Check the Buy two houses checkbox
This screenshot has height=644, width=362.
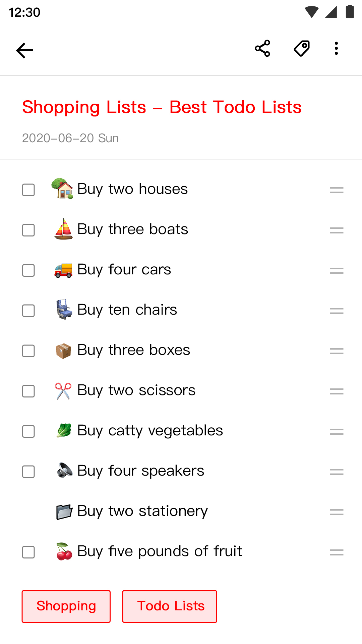coord(28,190)
